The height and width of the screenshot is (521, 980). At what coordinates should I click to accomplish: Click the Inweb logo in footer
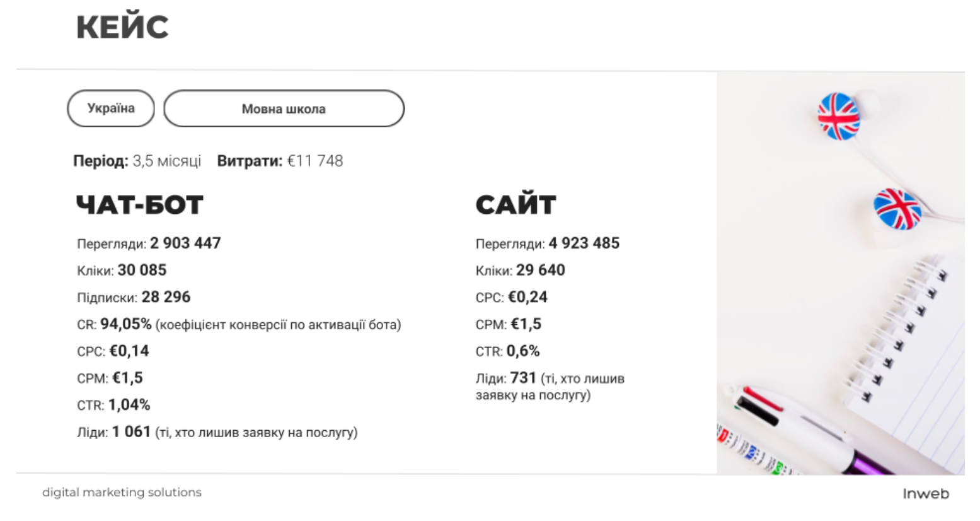[x=925, y=494]
